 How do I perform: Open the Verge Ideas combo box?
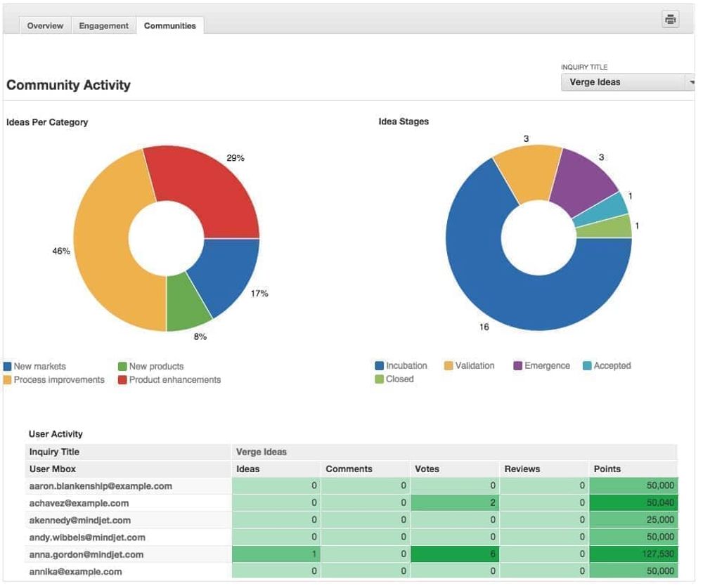628,82
